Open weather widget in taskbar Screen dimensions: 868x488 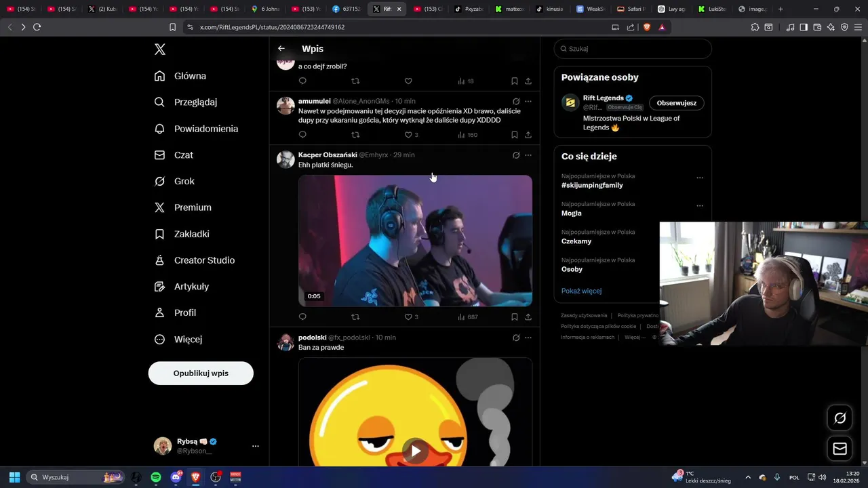click(701, 477)
